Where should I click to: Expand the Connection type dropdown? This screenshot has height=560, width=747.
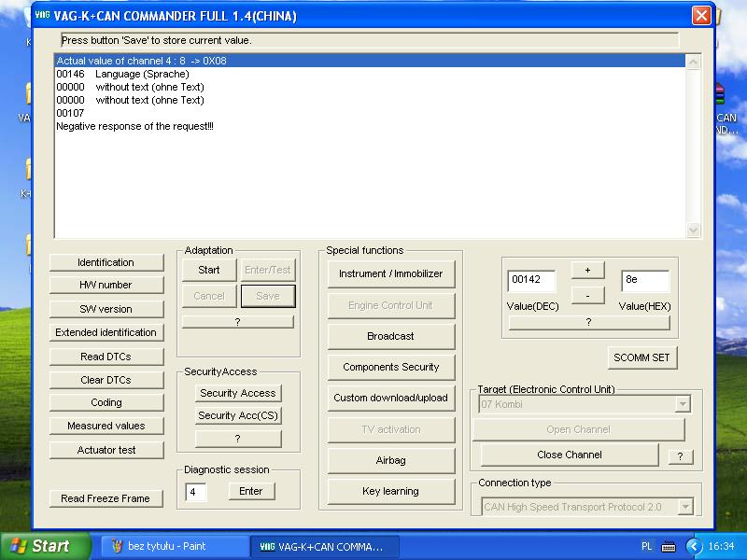click(685, 507)
